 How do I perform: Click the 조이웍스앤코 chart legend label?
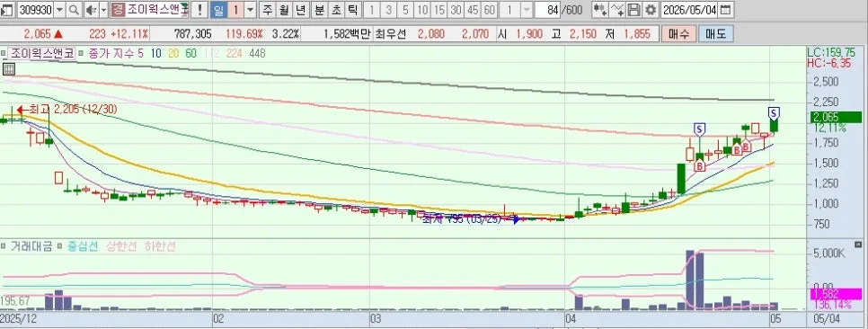pyautogui.click(x=42, y=54)
